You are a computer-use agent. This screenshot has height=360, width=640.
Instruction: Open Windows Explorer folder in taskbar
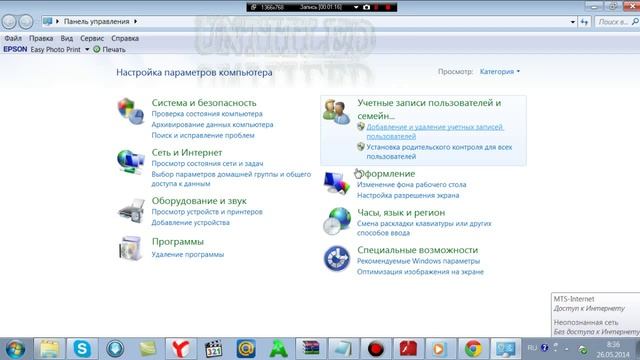(x=49, y=349)
